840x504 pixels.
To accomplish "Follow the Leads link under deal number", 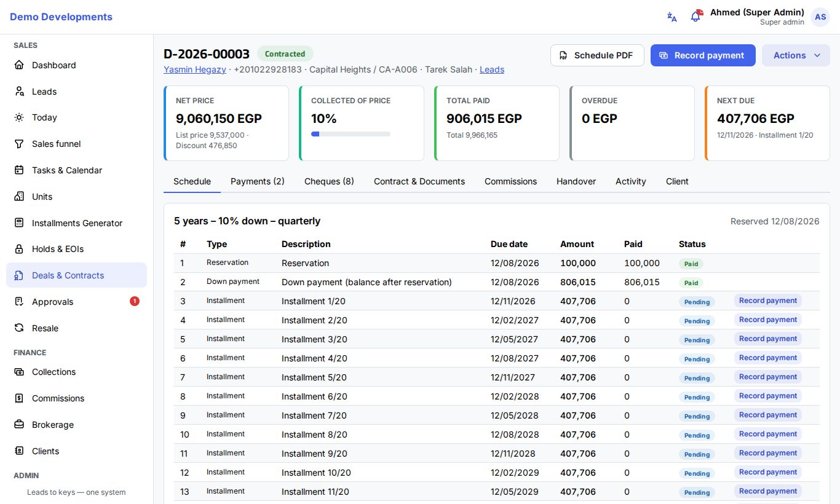I will pos(492,69).
